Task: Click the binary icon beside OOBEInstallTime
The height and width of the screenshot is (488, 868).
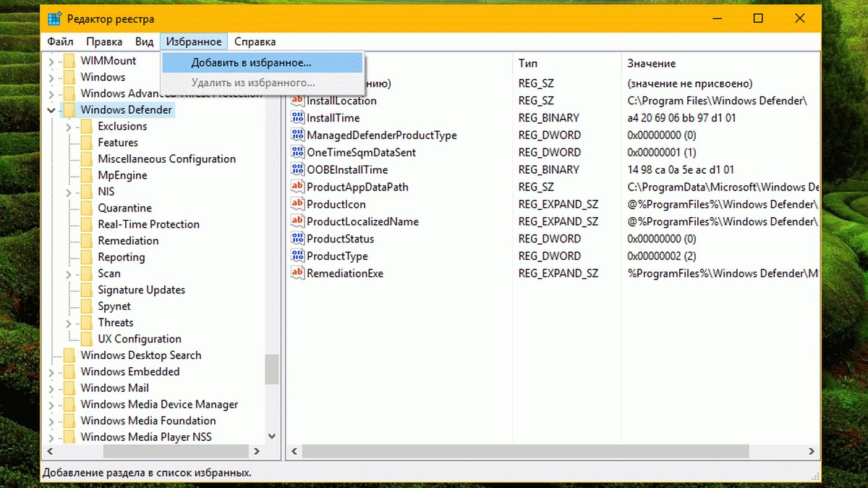Action: tap(297, 169)
